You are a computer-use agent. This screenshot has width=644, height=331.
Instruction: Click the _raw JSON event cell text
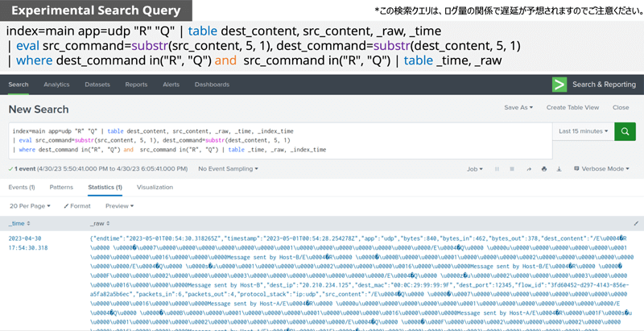point(361,282)
